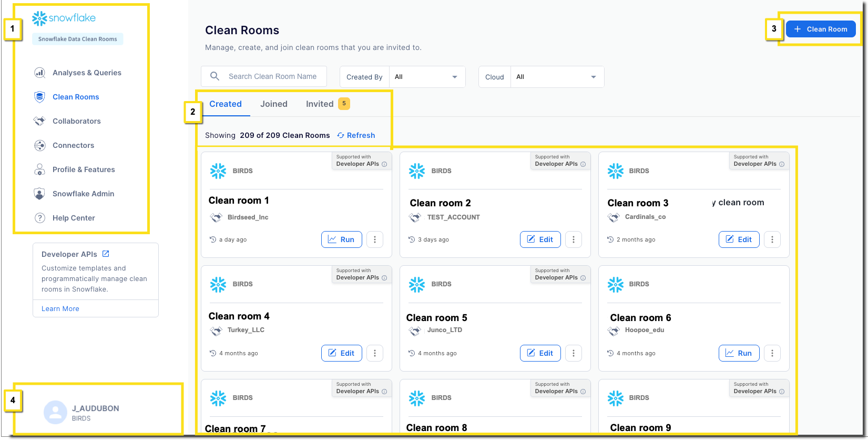The image size is (868, 440).
Task: Click the Connectors icon in sidebar
Action: (39, 145)
